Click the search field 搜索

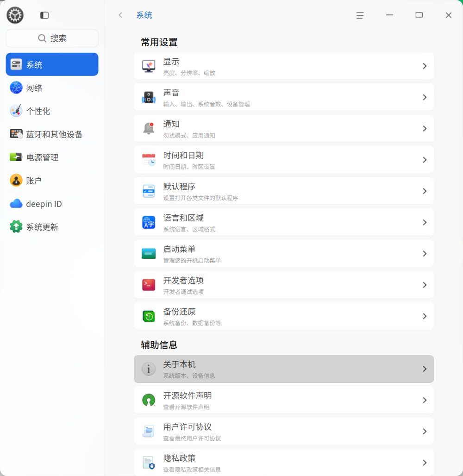(52, 38)
